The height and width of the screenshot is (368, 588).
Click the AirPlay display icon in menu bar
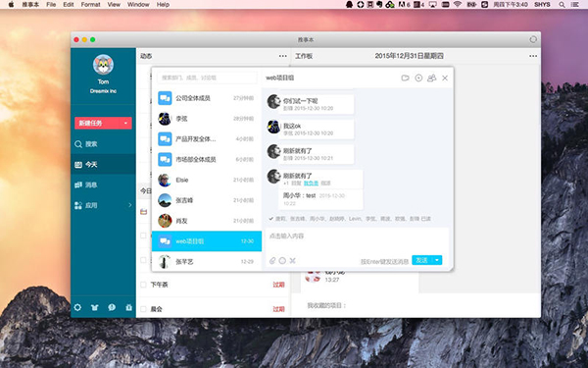(x=433, y=5)
